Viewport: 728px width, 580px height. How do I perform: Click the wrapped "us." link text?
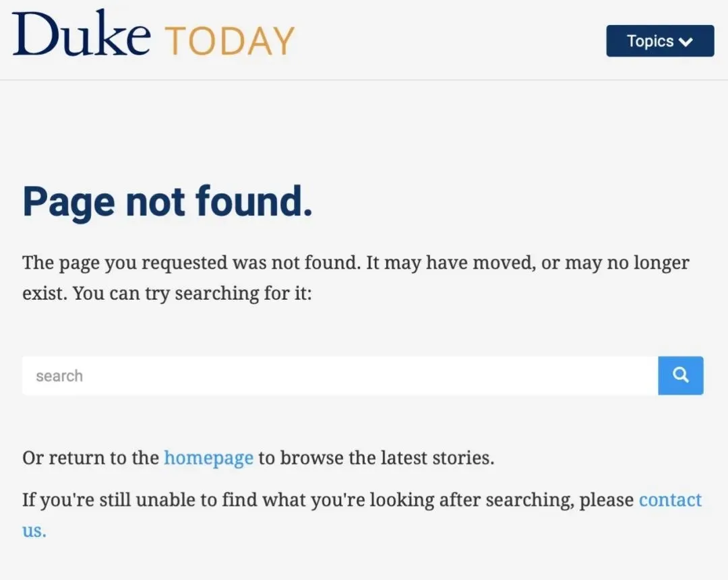[x=34, y=530]
